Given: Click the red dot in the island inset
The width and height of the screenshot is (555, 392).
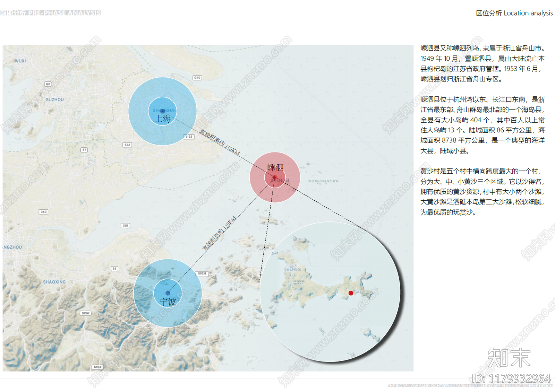Looking at the screenshot, I should [351, 293].
